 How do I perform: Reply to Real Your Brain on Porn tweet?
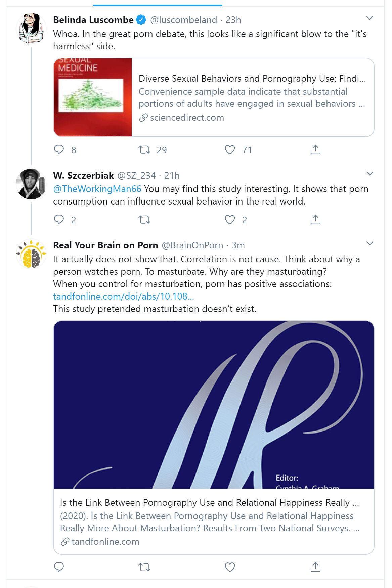click(x=59, y=567)
